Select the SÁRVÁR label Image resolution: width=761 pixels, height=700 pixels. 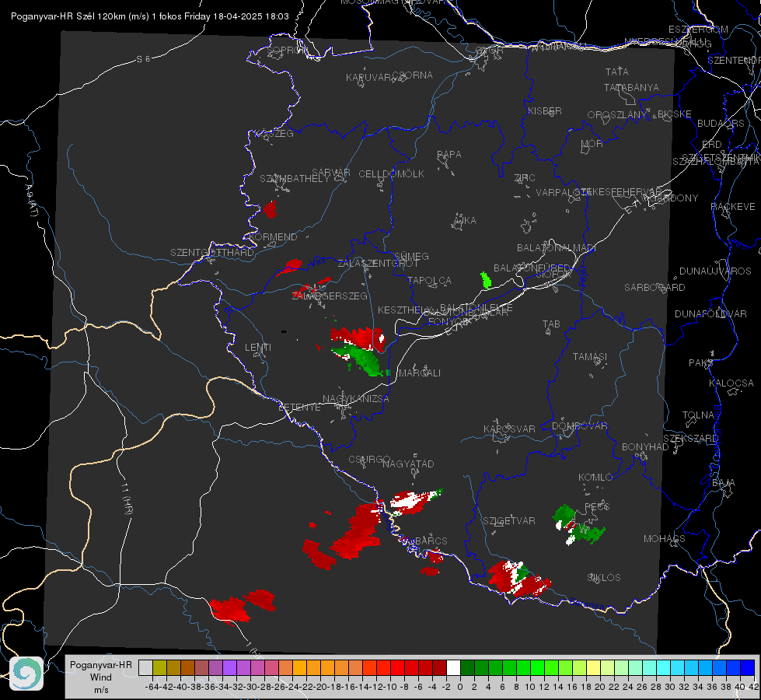click(x=330, y=173)
